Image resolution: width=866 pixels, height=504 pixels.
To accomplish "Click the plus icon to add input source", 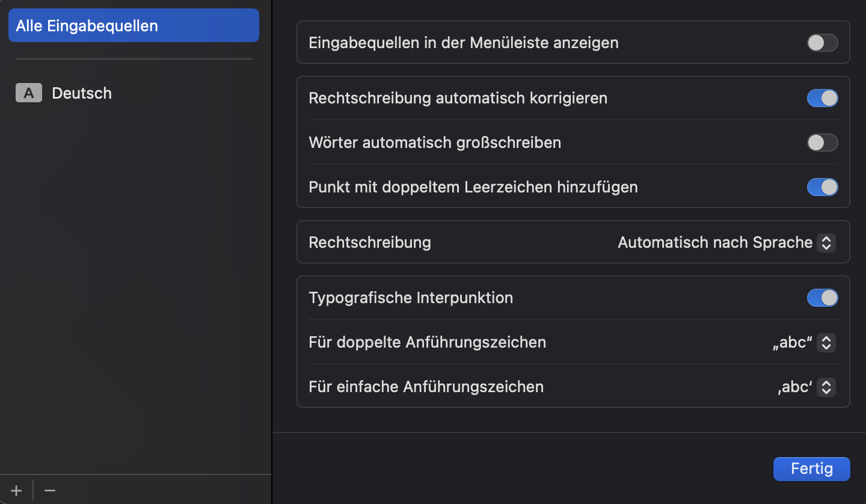I will click(x=16, y=490).
